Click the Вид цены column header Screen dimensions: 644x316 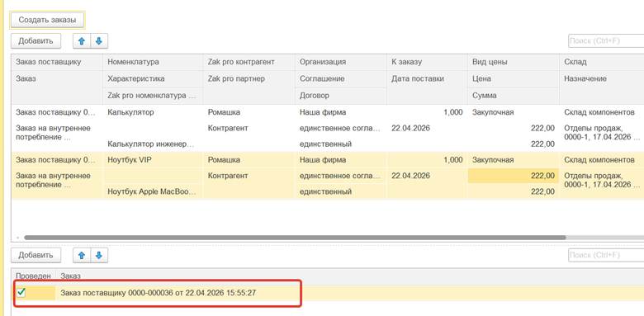click(x=513, y=62)
